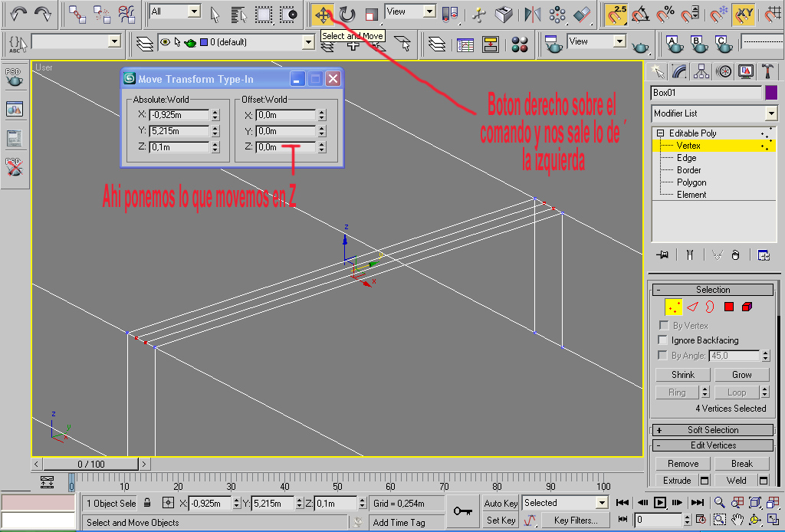Toggle the XY axis constraint button
785x532 pixels.
744,14
